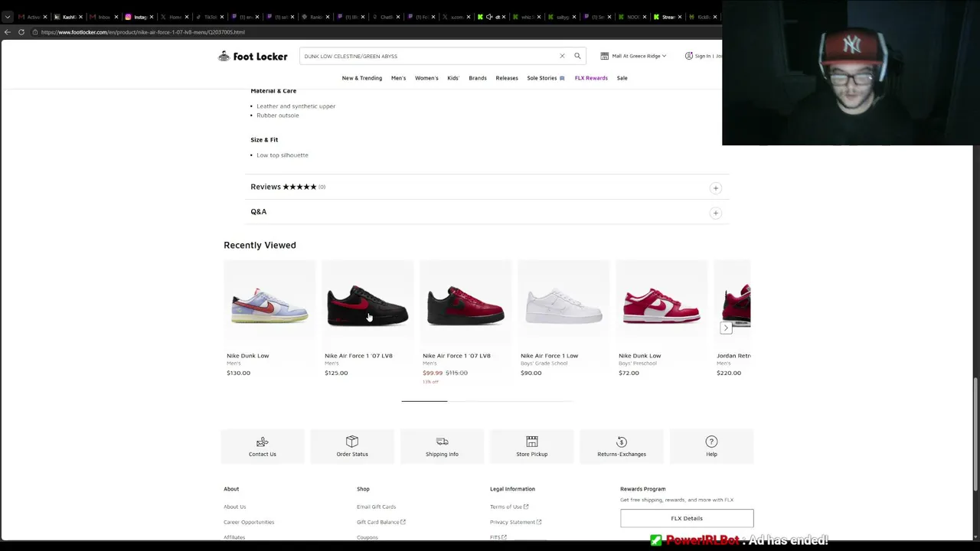This screenshot has height=551, width=980.
Task: Open the Kids' menu
Action: 453,78
